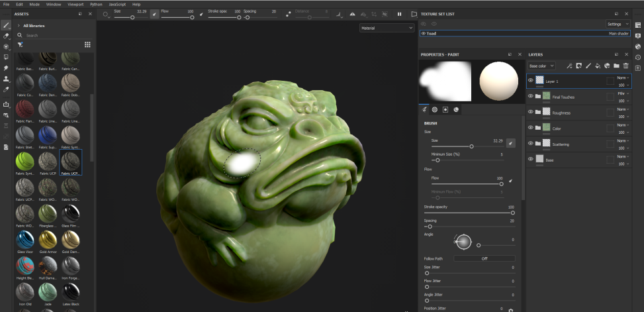Select the Eraser tool

tap(6, 36)
